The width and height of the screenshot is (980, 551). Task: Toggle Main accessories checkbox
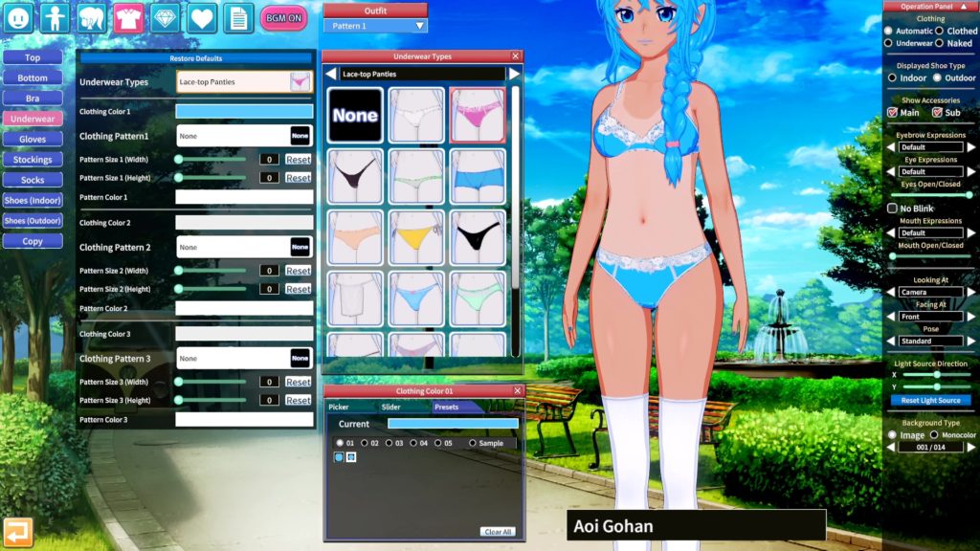[x=893, y=113]
